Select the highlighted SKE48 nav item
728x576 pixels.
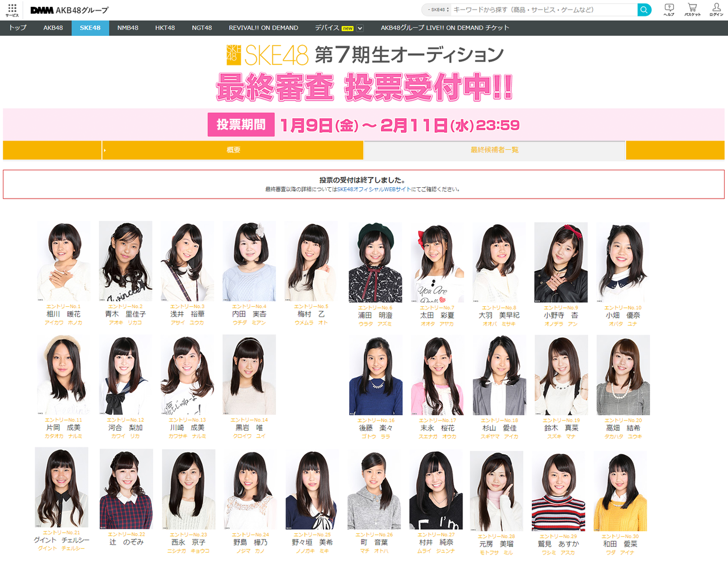(90, 28)
